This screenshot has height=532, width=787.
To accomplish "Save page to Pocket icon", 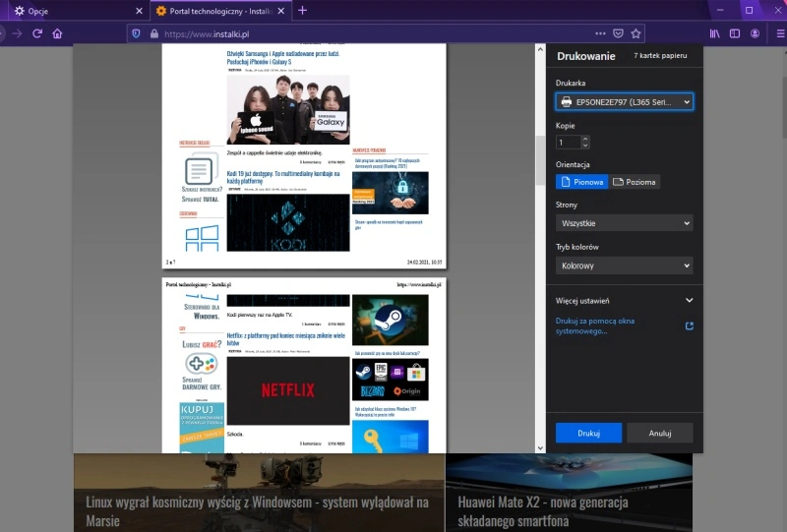I will [617, 33].
